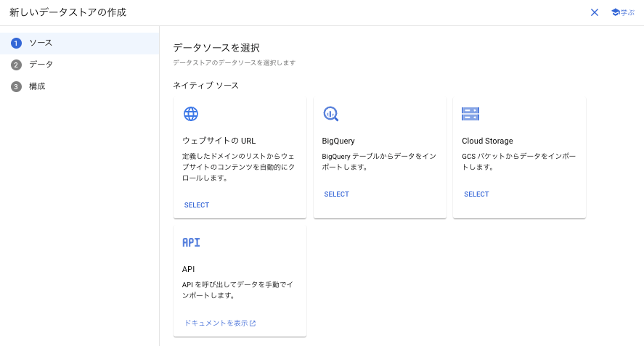Viewport: 644px width, 346px height.
Task: Open ドキュメントを表示 link for API
Action: [220, 323]
